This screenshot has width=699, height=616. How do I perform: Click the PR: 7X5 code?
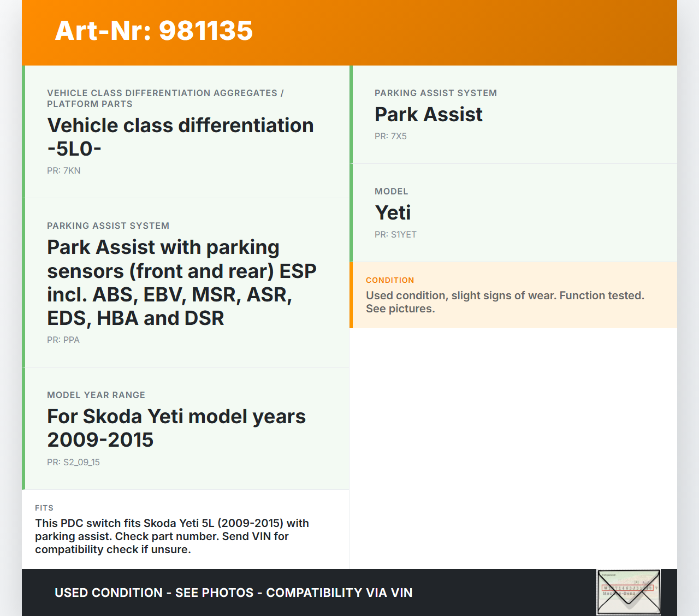pyautogui.click(x=390, y=136)
